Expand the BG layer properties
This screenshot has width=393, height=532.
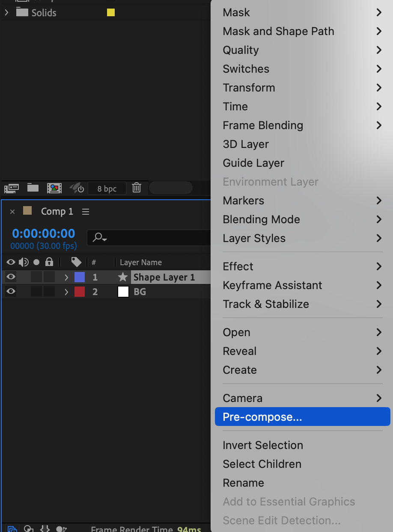pyautogui.click(x=66, y=292)
